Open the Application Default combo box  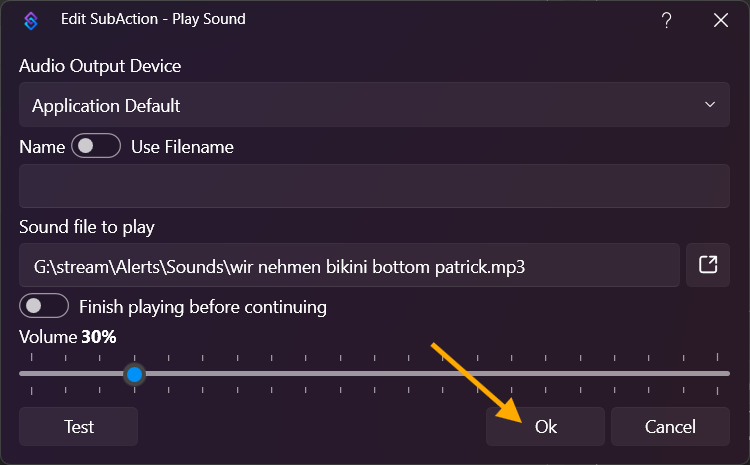360,105
